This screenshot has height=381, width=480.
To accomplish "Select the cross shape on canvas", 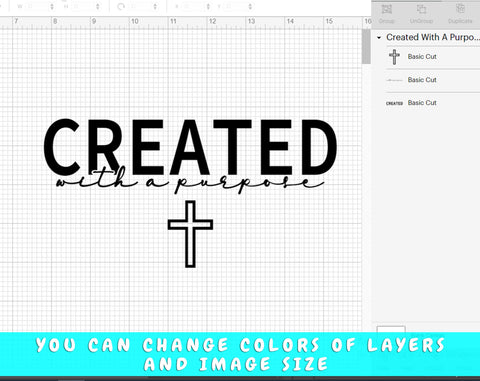I will pyautogui.click(x=190, y=234).
